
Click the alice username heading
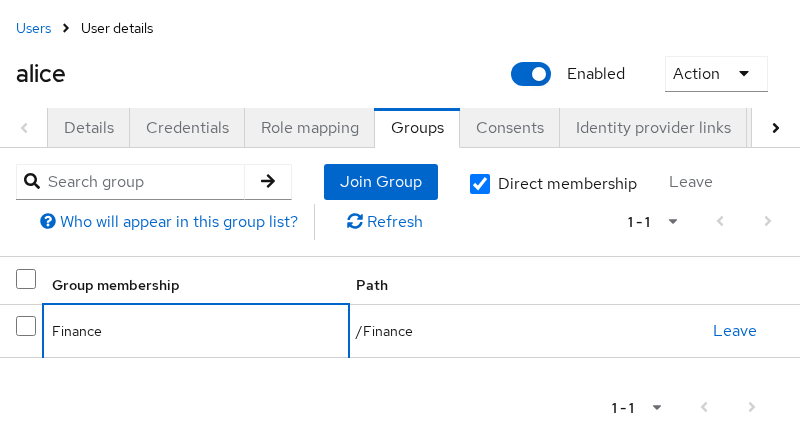pos(41,74)
